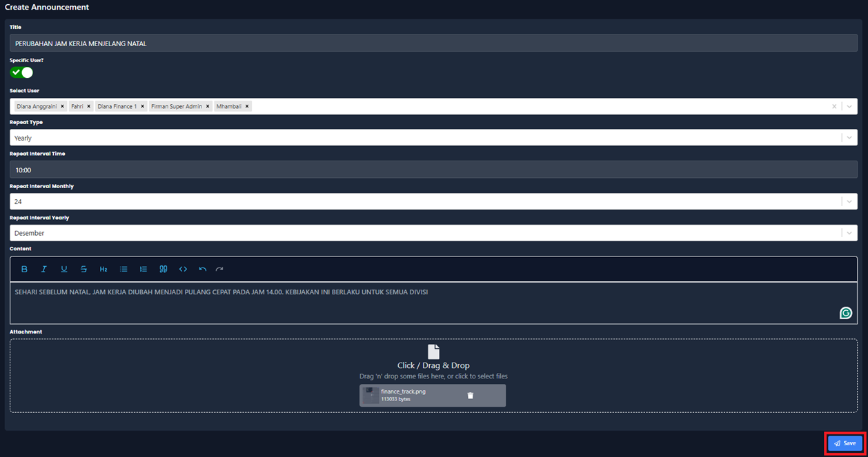
Task: Click the Attachment label
Action: (26, 332)
